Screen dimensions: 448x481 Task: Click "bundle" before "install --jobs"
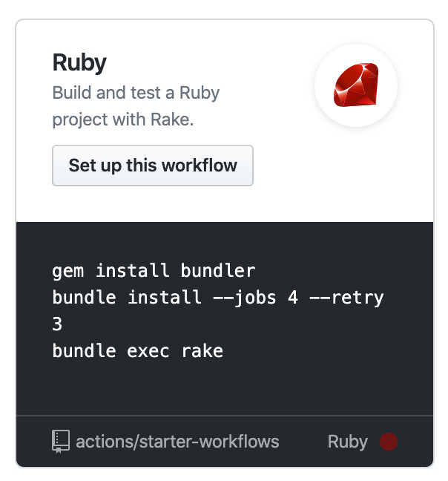(84, 298)
